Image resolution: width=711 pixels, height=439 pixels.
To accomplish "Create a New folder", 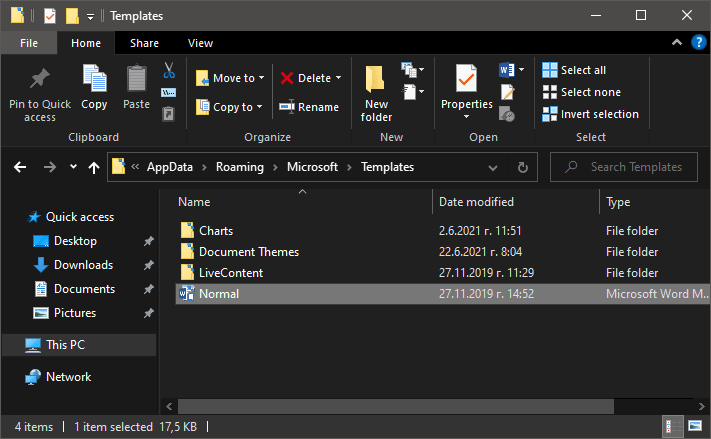I will coord(376,93).
